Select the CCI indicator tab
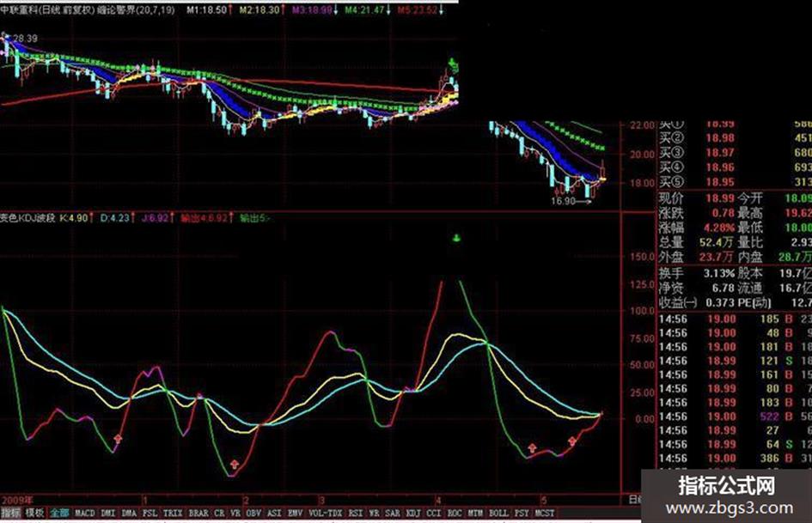812x523 pixels. (x=434, y=513)
